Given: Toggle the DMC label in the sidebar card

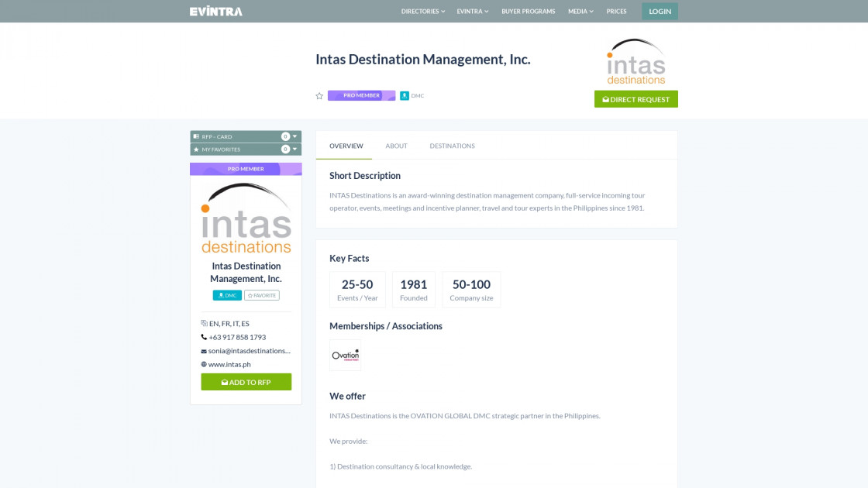Looking at the screenshot, I should [226, 294].
